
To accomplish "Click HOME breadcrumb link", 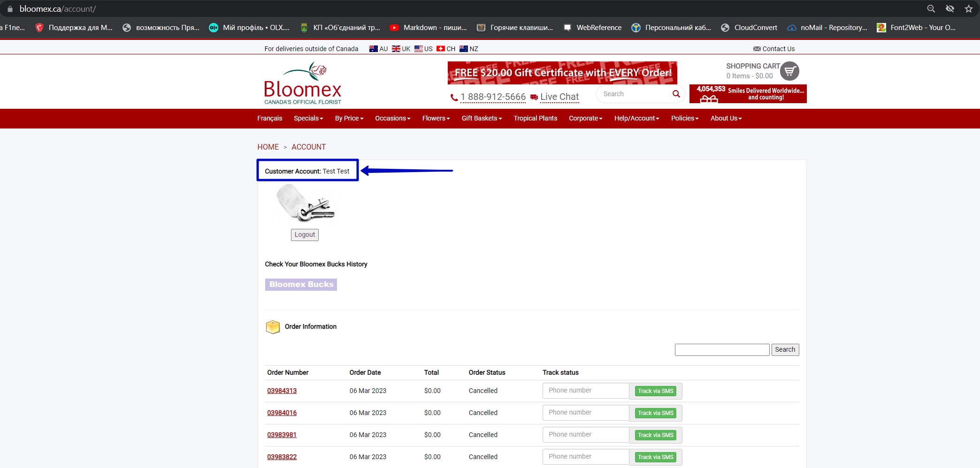I will click(x=268, y=147).
